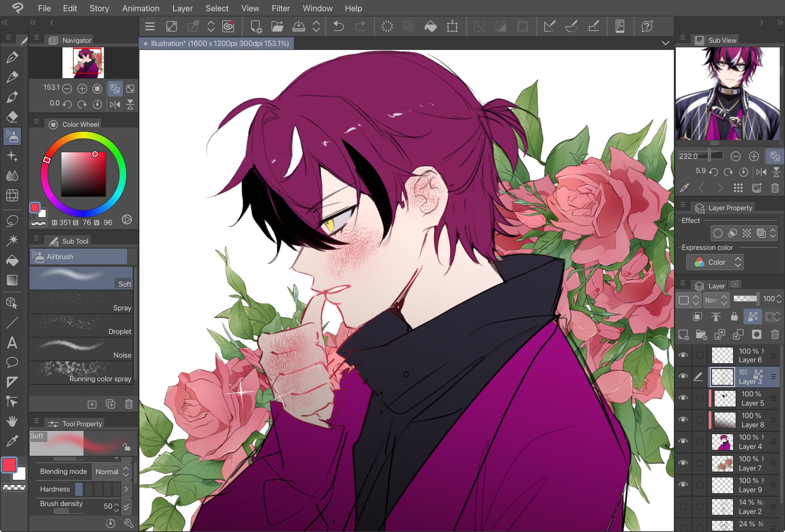This screenshot has width=785, height=532.
Task: Flip navigator view horizontally
Action: click(x=115, y=104)
